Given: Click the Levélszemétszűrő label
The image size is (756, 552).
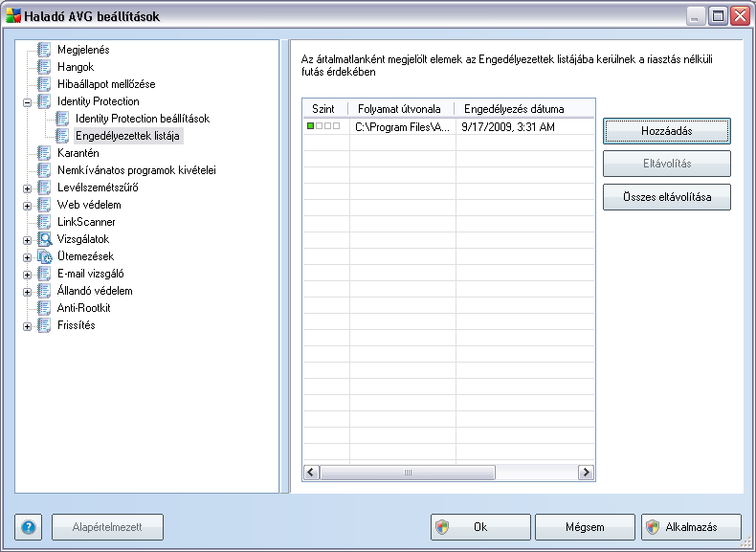Looking at the screenshot, I should pyautogui.click(x=98, y=188).
